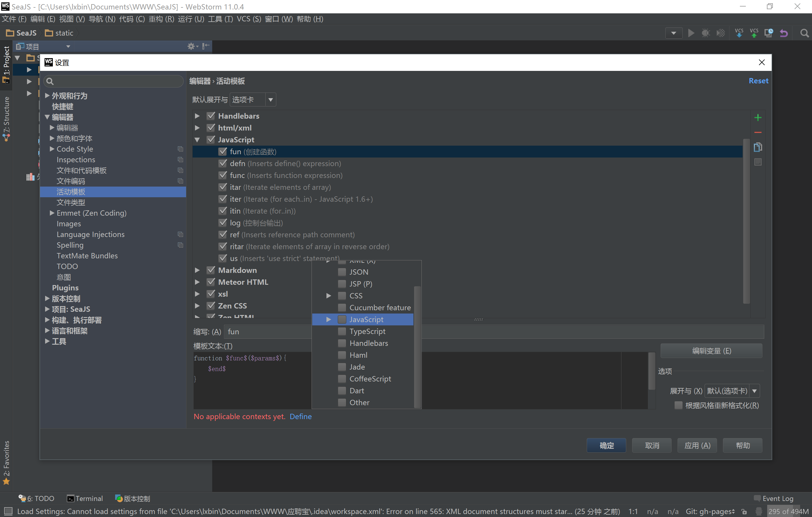Open the 1: Project tool window tab
The width and height of the screenshot is (812, 517).
coord(6,65)
